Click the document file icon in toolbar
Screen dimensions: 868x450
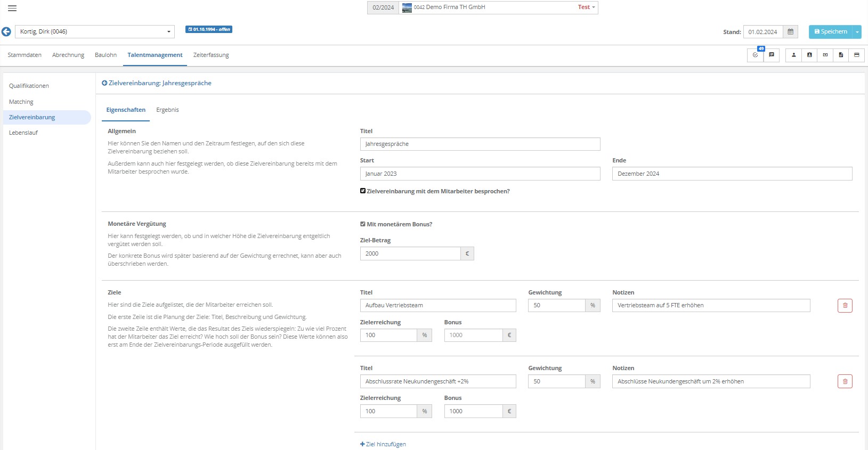(841, 55)
